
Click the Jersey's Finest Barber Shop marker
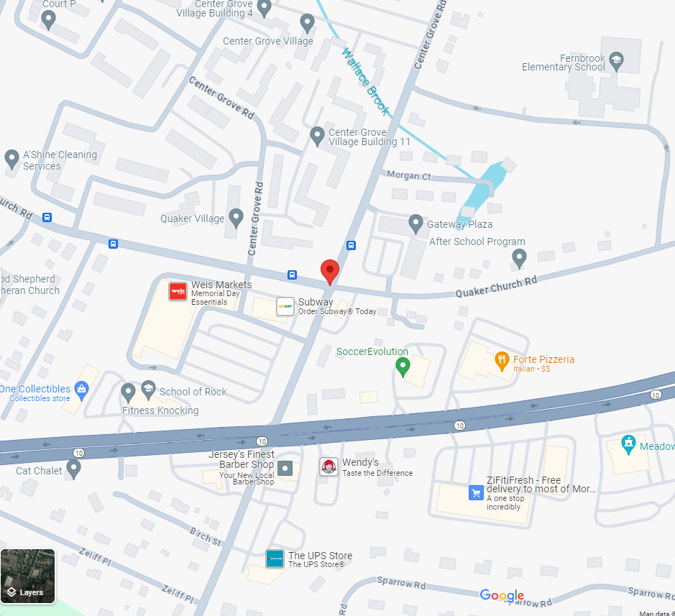(285, 468)
